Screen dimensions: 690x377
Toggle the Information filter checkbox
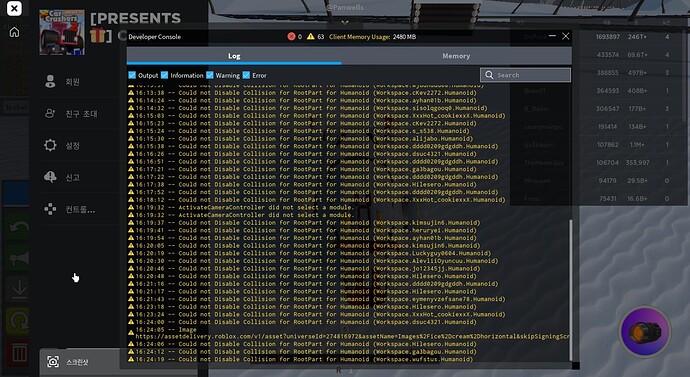tap(164, 75)
